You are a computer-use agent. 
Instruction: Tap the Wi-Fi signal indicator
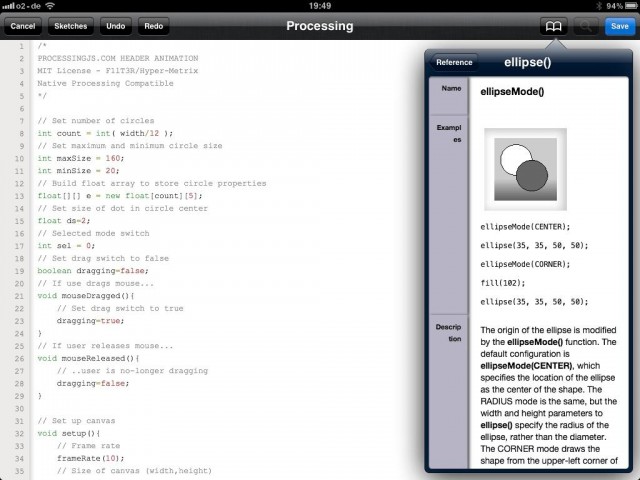click(51, 5)
